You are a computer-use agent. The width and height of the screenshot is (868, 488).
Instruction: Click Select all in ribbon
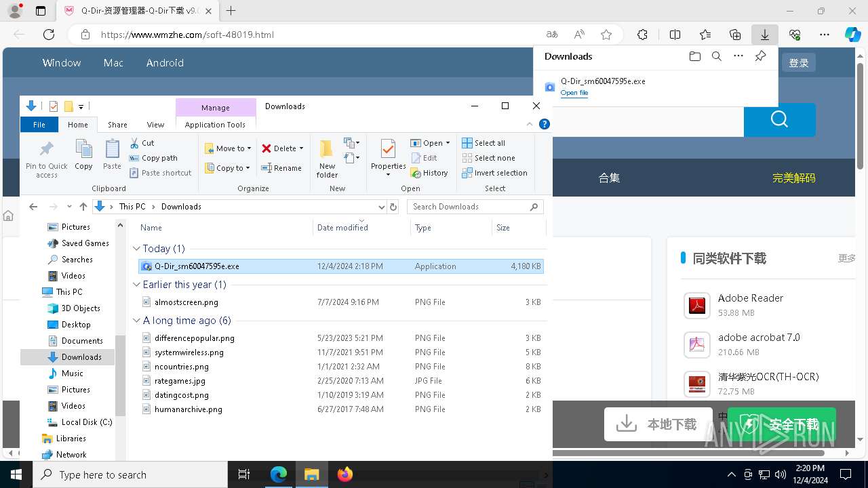pyautogui.click(x=484, y=143)
